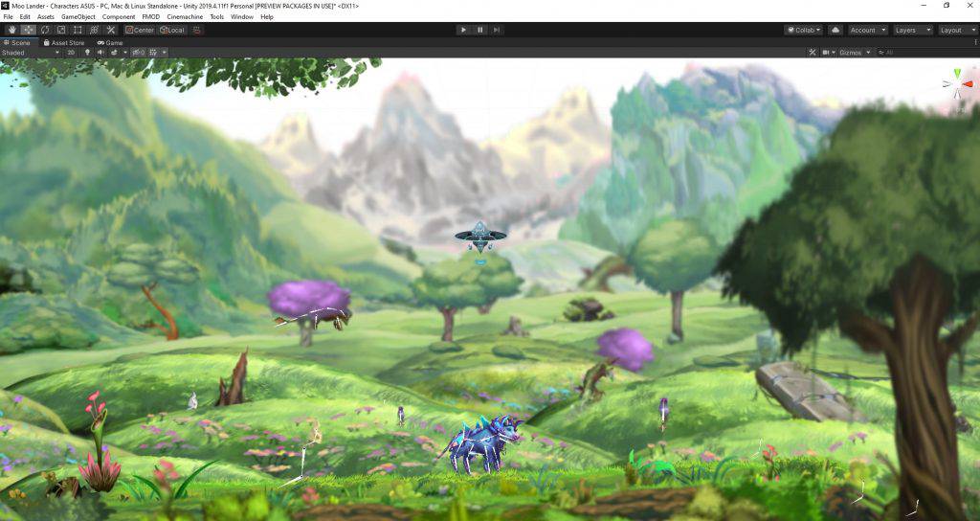Toggle scene audio speaker icon
The height and width of the screenshot is (521, 980).
[x=100, y=53]
